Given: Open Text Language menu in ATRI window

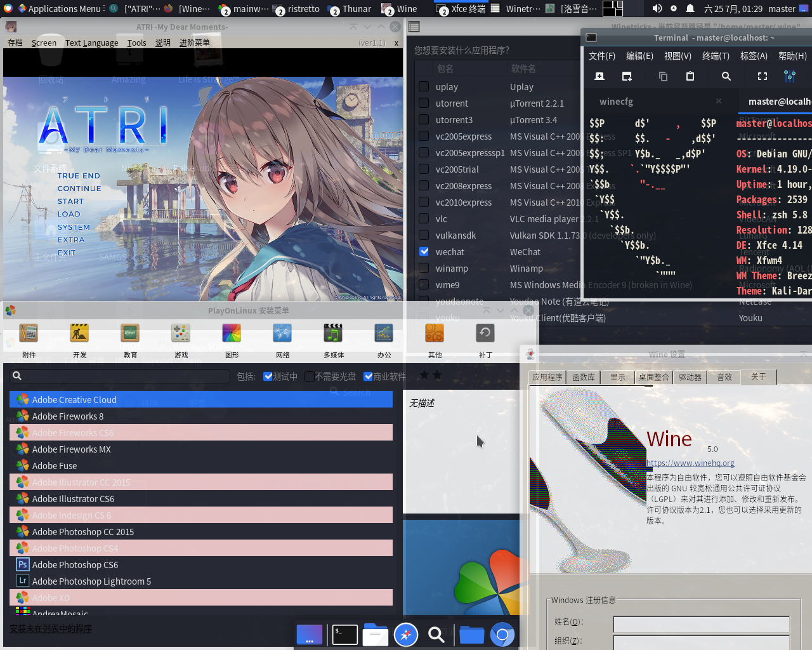Looking at the screenshot, I should (x=91, y=43).
